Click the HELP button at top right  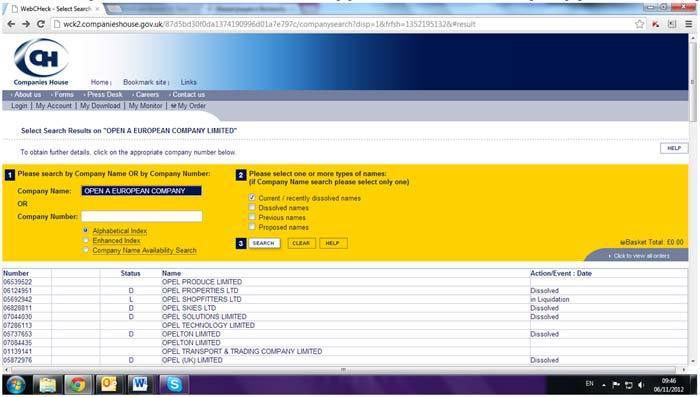coord(674,148)
